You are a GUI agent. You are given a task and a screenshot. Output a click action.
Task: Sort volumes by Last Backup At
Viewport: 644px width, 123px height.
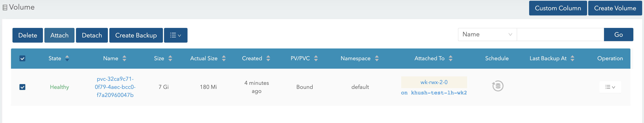(572, 58)
